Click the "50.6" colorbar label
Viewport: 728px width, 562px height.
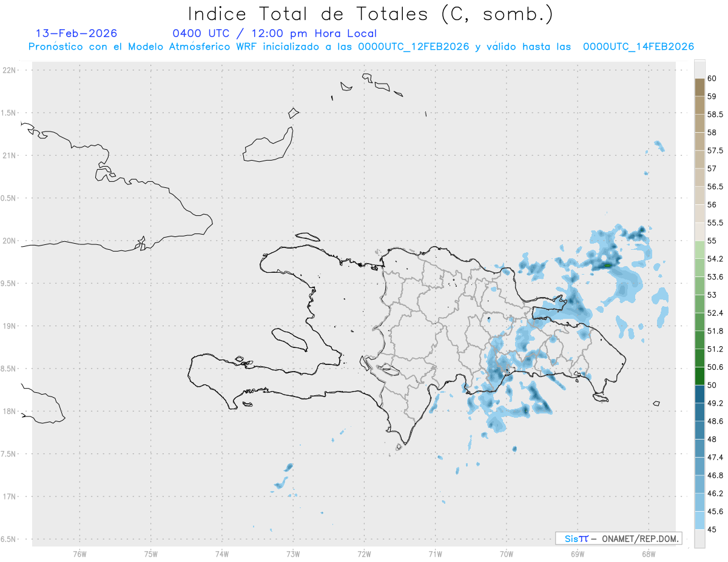tap(715, 367)
